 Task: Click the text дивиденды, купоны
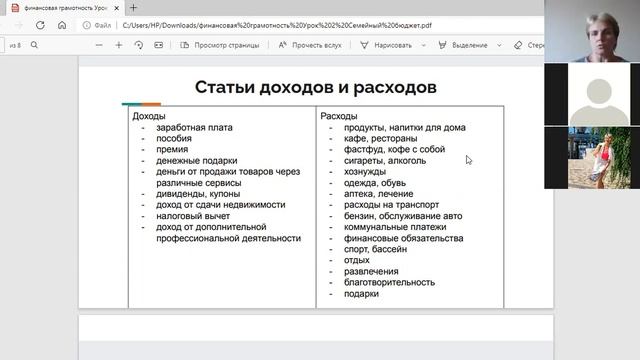(x=198, y=194)
